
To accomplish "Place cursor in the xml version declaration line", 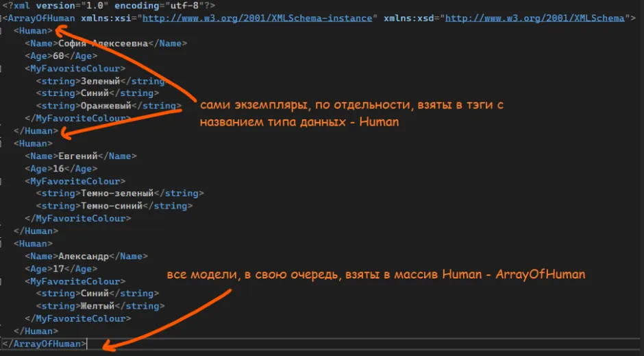I will tap(109, 5).
